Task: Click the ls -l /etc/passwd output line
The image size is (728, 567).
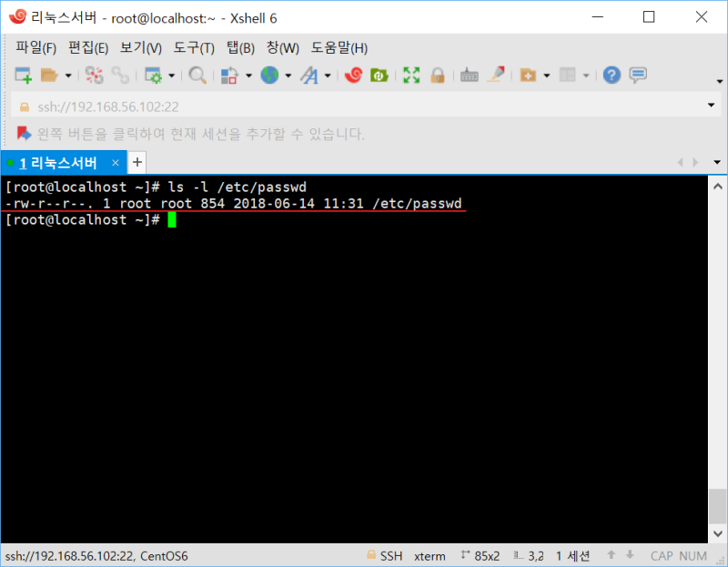Action: pyautogui.click(x=234, y=203)
